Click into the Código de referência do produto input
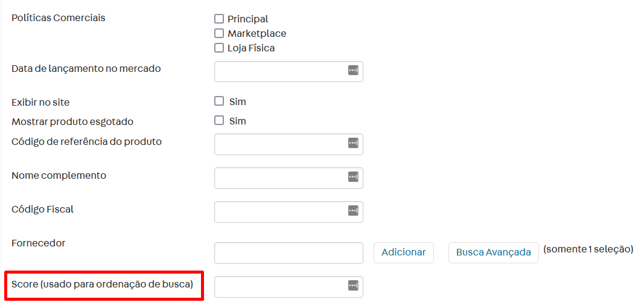 point(281,144)
